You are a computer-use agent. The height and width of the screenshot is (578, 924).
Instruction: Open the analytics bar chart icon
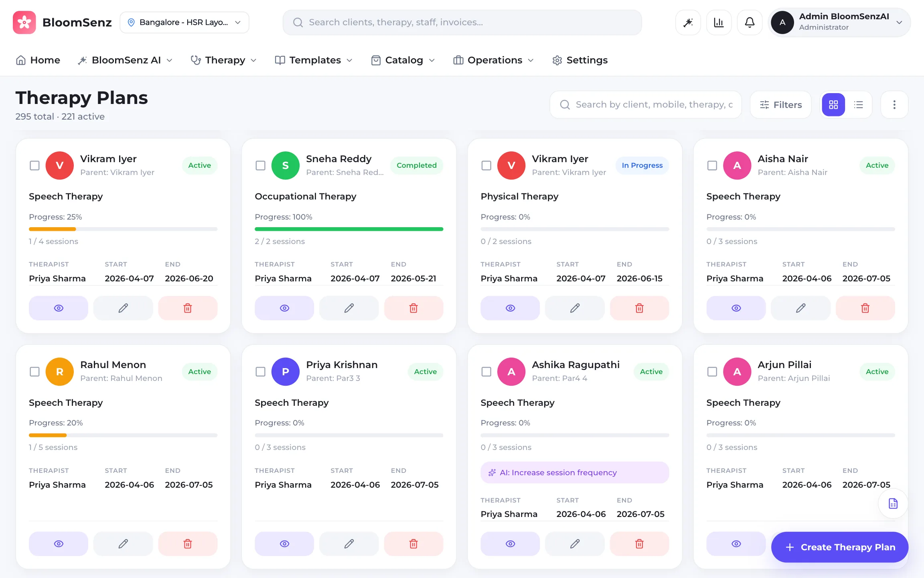click(x=719, y=22)
